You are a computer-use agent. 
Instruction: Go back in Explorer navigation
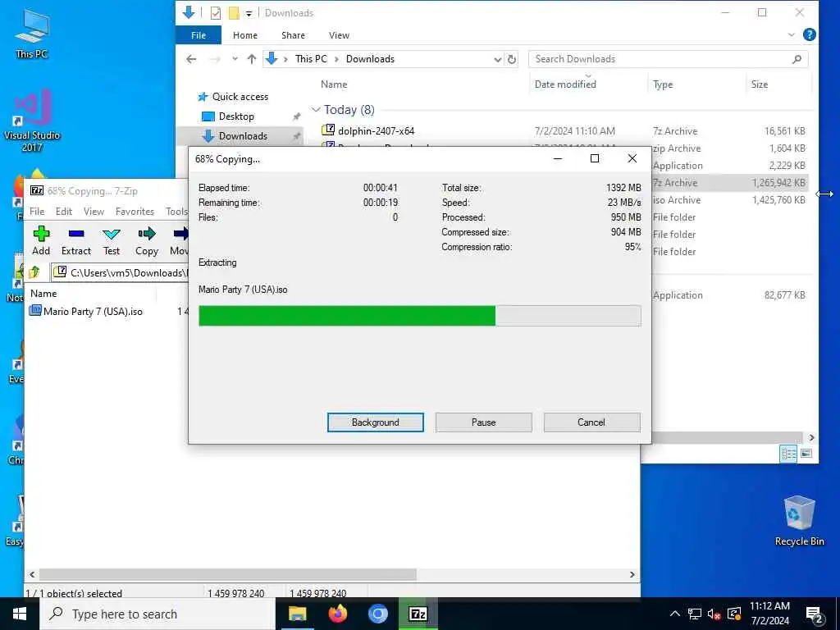click(x=191, y=59)
